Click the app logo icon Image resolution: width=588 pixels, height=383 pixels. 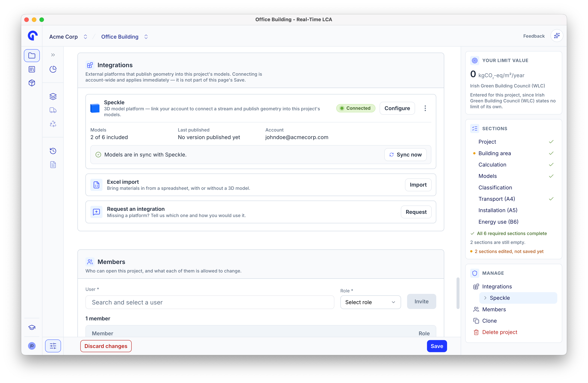(x=33, y=36)
